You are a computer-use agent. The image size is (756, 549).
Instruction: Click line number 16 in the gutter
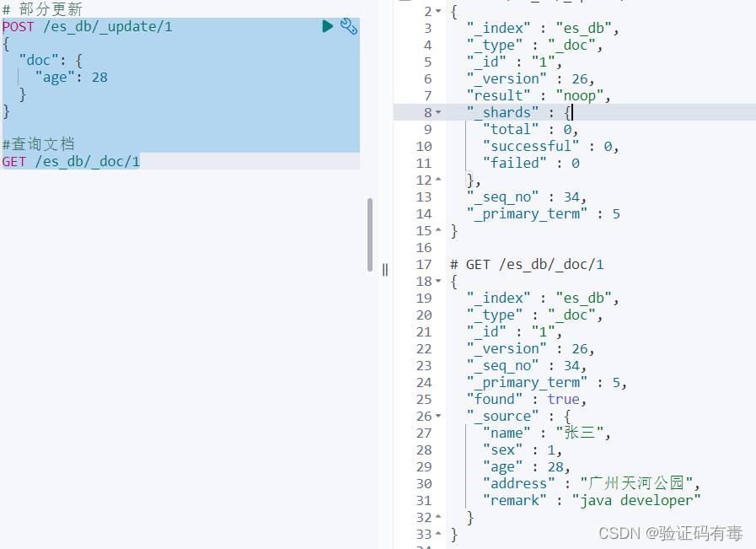click(x=424, y=247)
